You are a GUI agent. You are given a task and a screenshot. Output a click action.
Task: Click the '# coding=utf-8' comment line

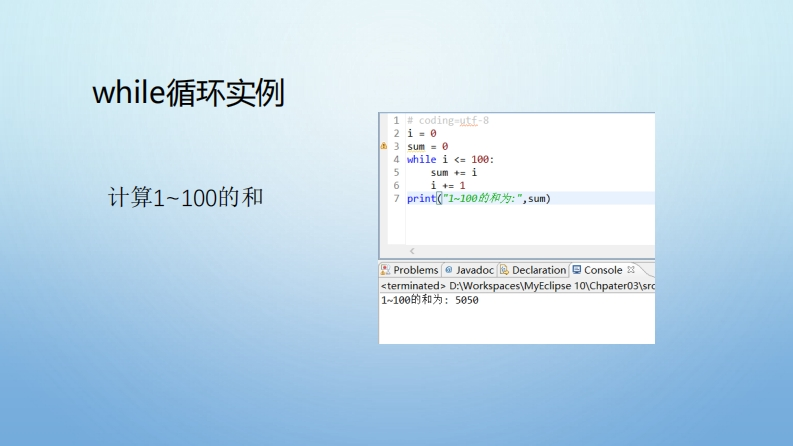tap(448, 120)
